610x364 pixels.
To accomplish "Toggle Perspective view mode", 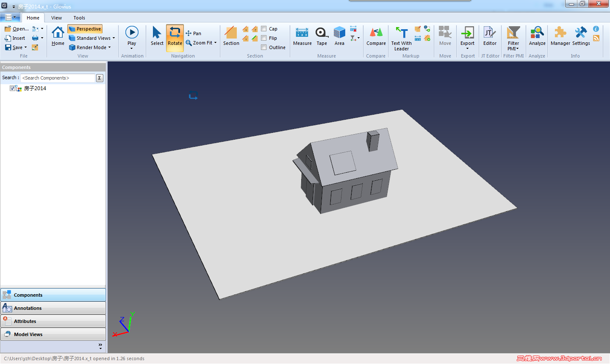I will point(85,29).
